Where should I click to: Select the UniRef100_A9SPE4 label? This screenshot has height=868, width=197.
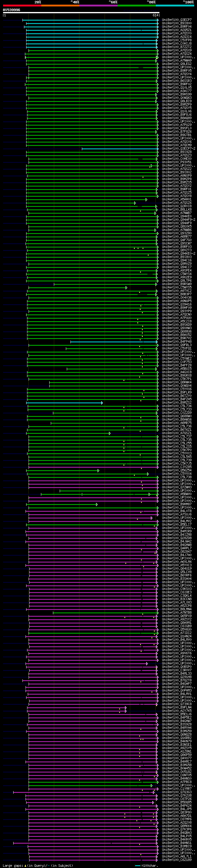pyautogui.click(x=177, y=271)
